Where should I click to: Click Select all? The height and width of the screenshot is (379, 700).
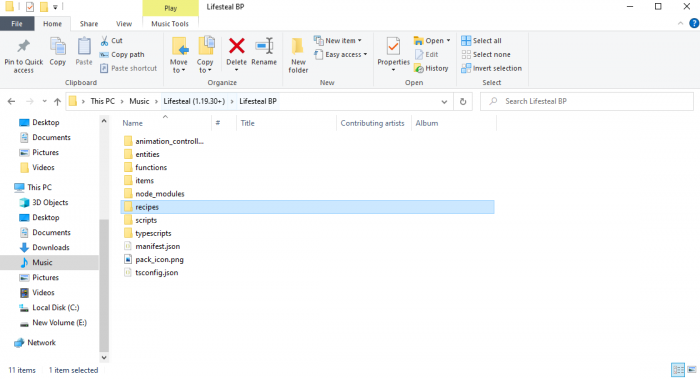(x=481, y=41)
